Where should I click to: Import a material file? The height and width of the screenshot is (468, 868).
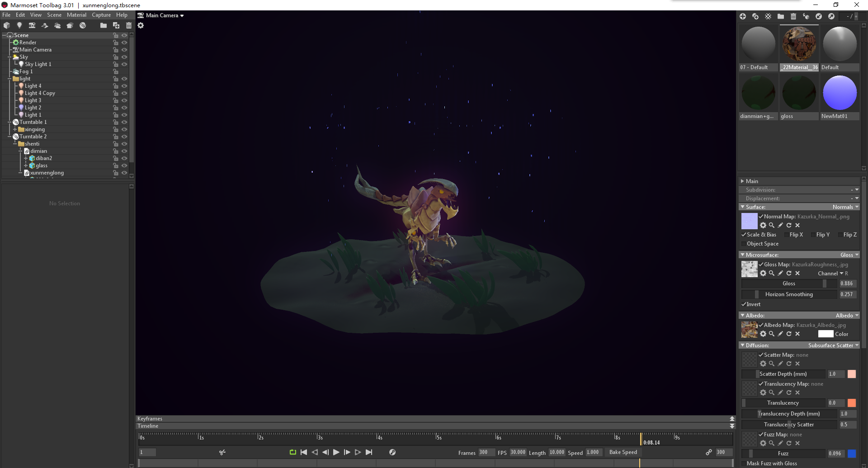pos(819,16)
